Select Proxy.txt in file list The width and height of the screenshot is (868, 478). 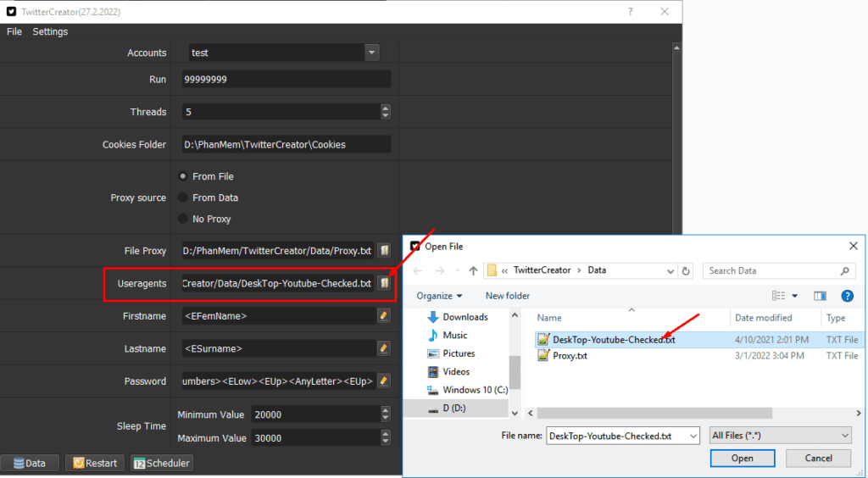[x=698, y=356]
